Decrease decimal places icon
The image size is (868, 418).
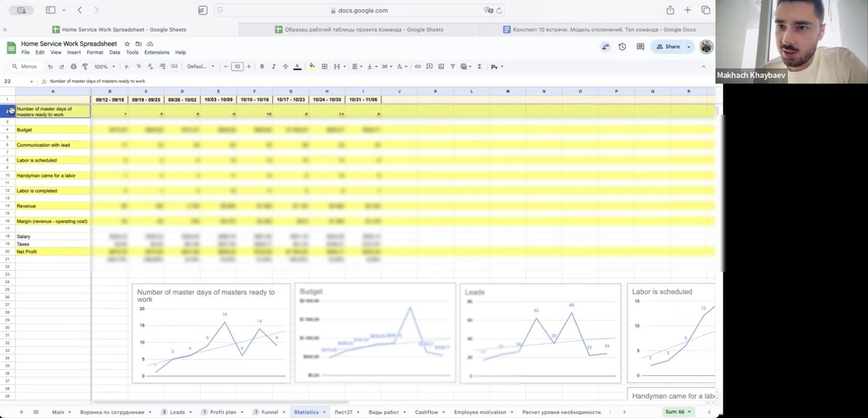(x=150, y=67)
